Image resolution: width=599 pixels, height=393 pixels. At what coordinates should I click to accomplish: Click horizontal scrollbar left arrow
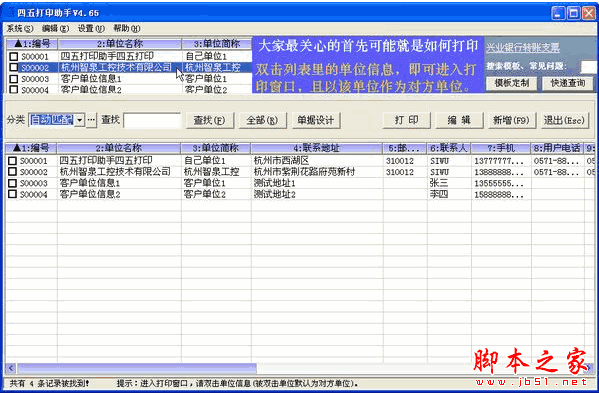point(11,368)
